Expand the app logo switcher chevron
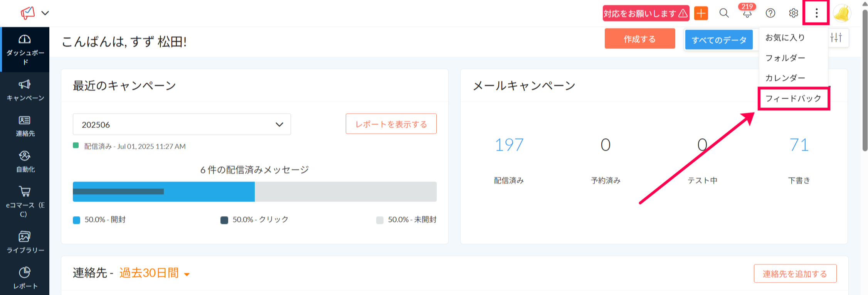The height and width of the screenshot is (295, 868). pos(45,13)
